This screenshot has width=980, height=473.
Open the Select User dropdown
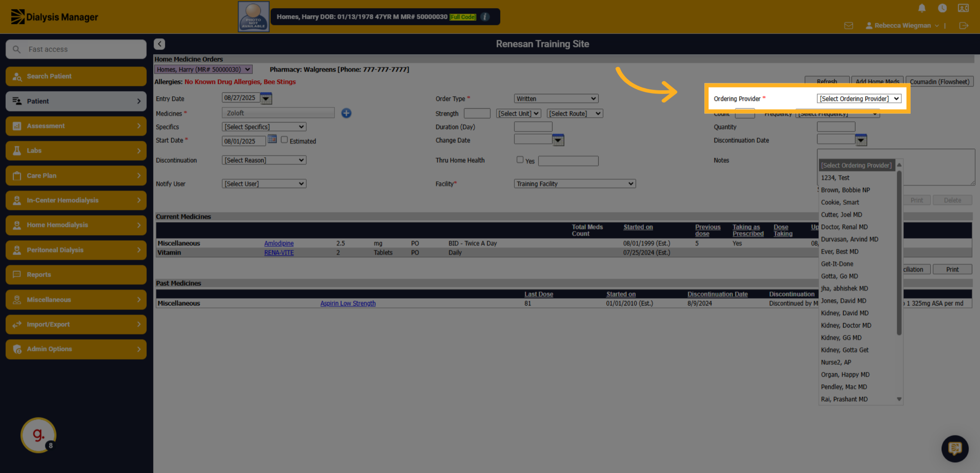pos(264,184)
